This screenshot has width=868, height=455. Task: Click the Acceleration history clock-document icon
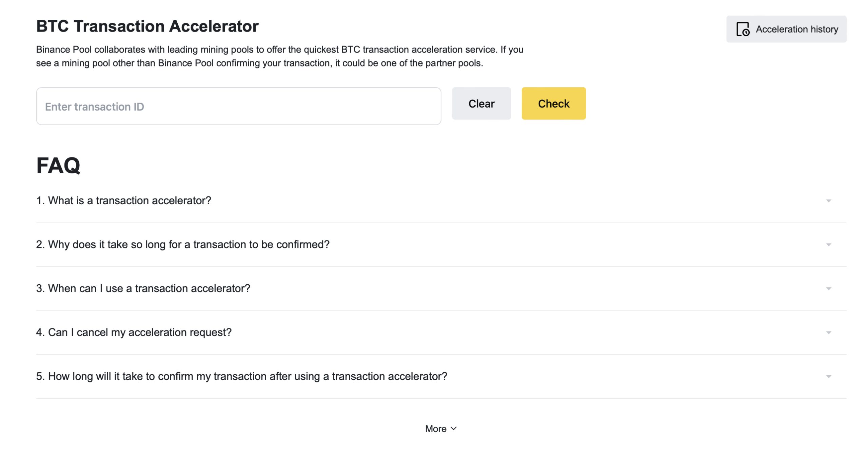point(742,29)
